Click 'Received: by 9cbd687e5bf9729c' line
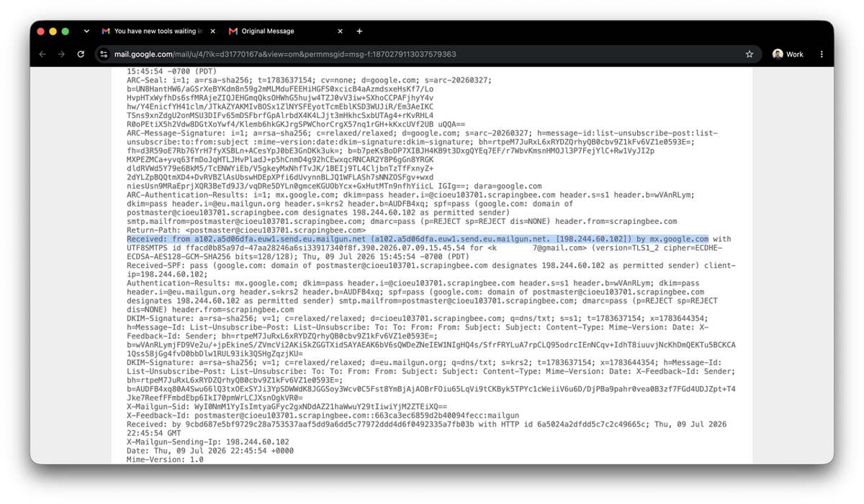This screenshot has width=864, height=504. coord(426,425)
